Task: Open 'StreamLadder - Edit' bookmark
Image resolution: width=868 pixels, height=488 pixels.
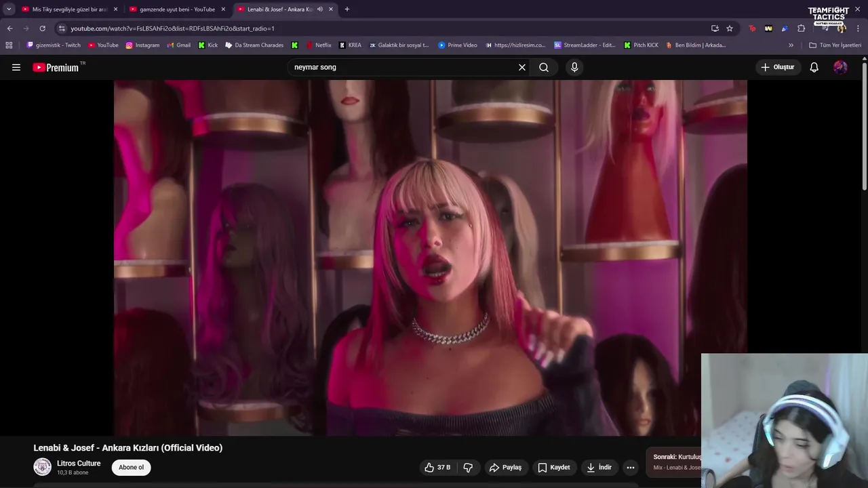Action: coord(585,45)
